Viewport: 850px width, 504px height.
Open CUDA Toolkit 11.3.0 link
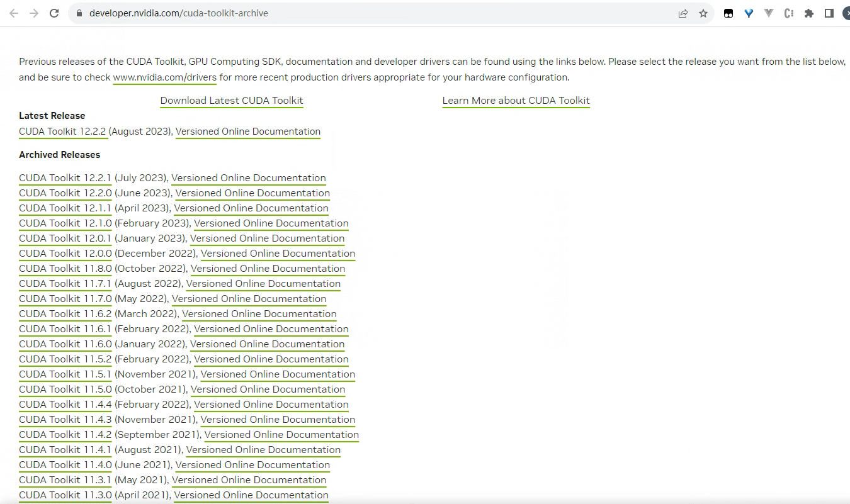click(x=65, y=495)
